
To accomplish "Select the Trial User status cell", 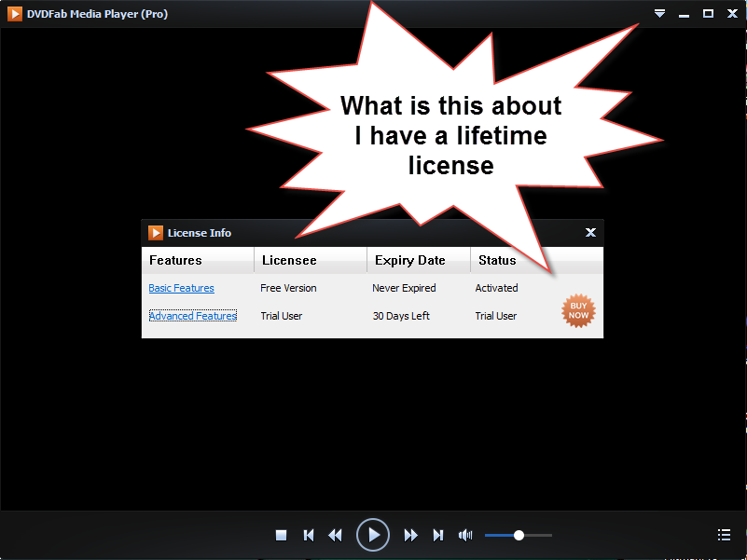I will click(x=496, y=316).
